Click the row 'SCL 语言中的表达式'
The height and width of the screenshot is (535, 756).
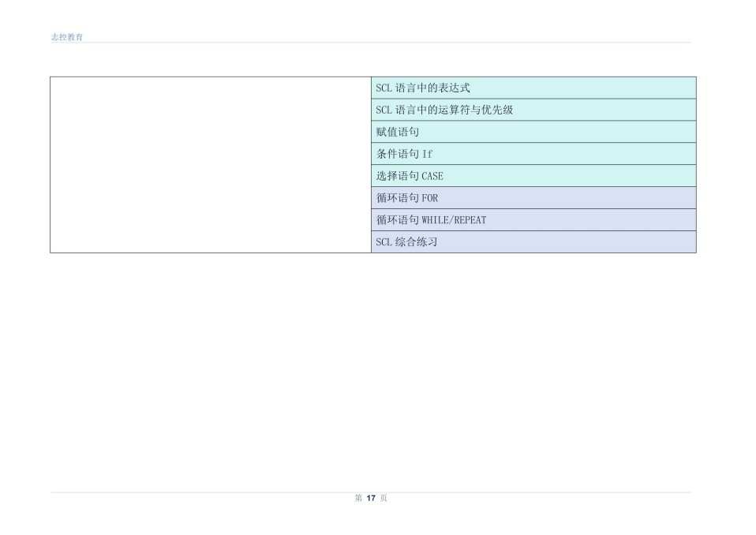[533, 88]
